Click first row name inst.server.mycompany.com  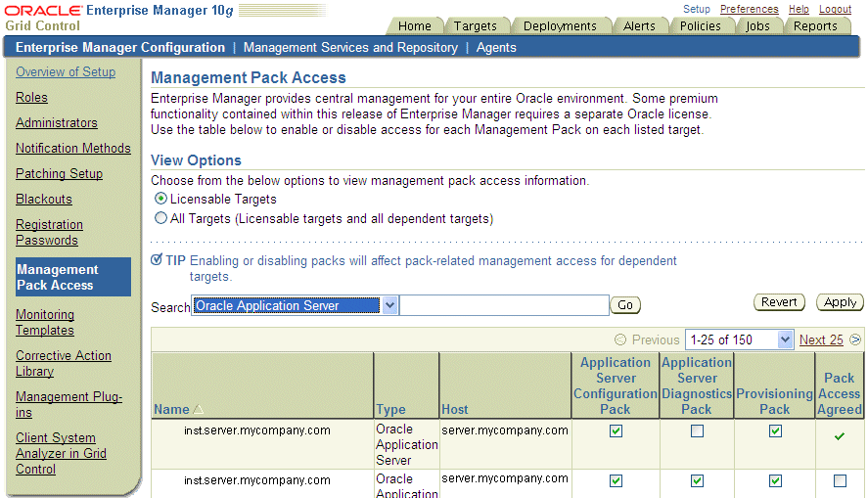coord(256,430)
